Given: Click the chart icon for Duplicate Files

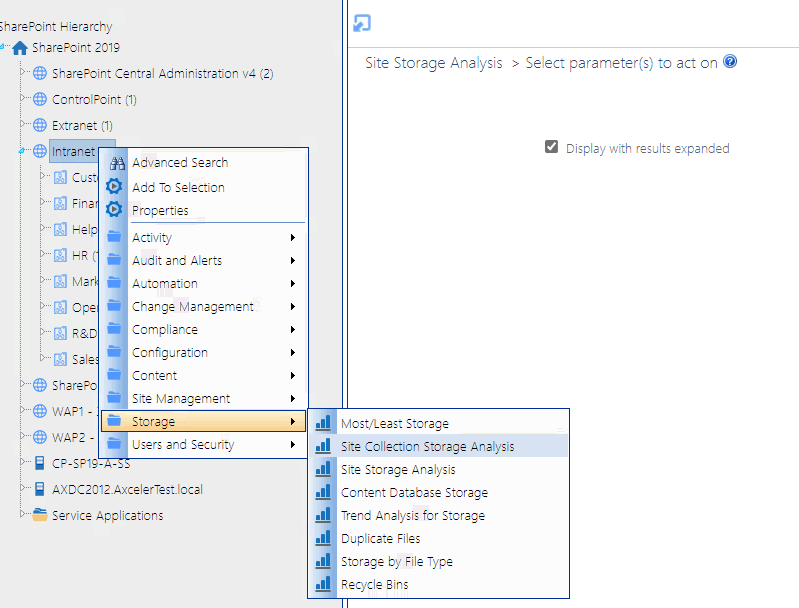Looking at the screenshot, I should (323, 538).
